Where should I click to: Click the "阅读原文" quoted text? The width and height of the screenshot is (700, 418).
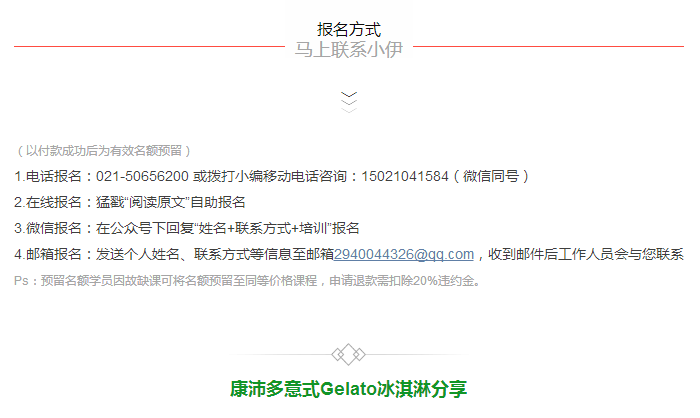pyautogui.click(x=157, y=202)
